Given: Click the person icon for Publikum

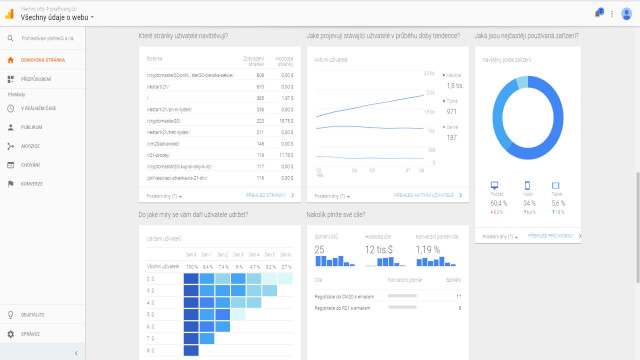Looking at the screenshot, I should click(11, 127).
